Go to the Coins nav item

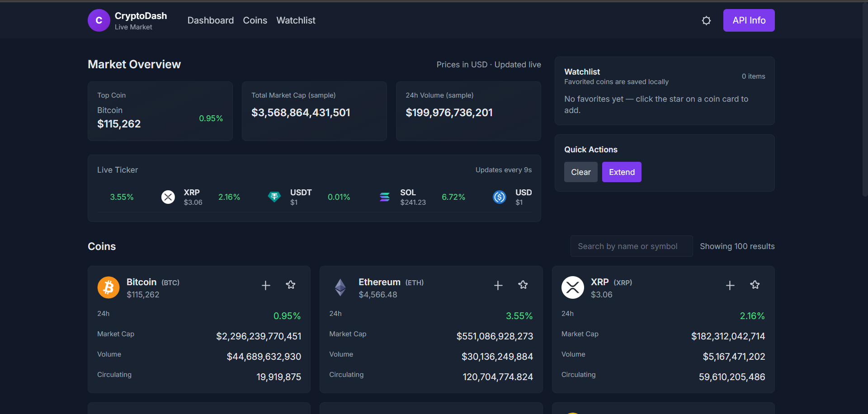pos(255,20)
